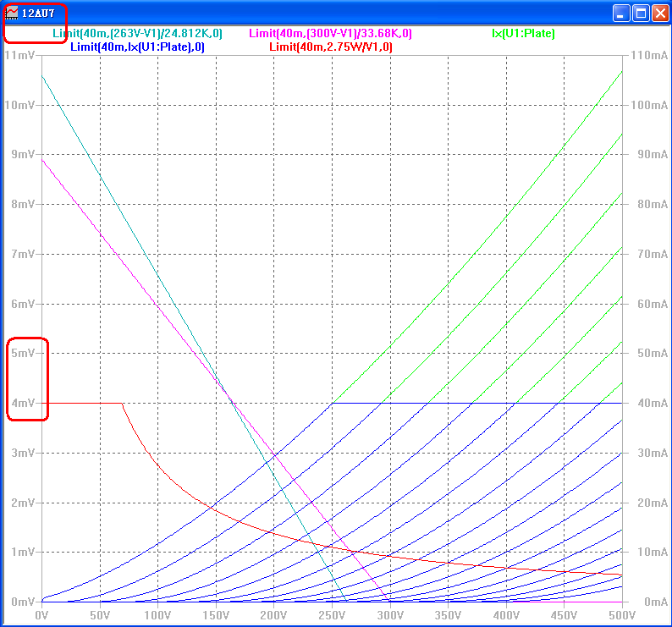672x627 pixels.
Task: Click the 6mV left axis label
Action: (x=22, y=304)
